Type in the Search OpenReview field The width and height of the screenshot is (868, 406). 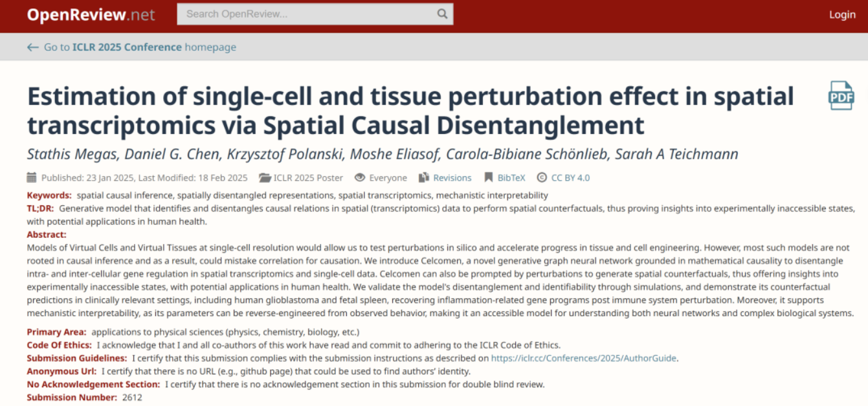click(307, 14)
